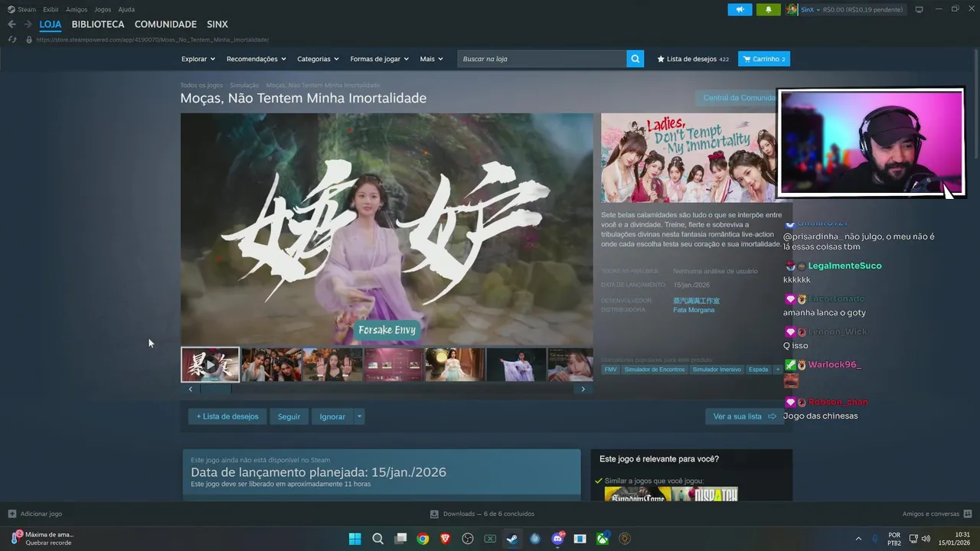Open the Amigos menu
980x551 pixels.
click(x=77, y=9)
